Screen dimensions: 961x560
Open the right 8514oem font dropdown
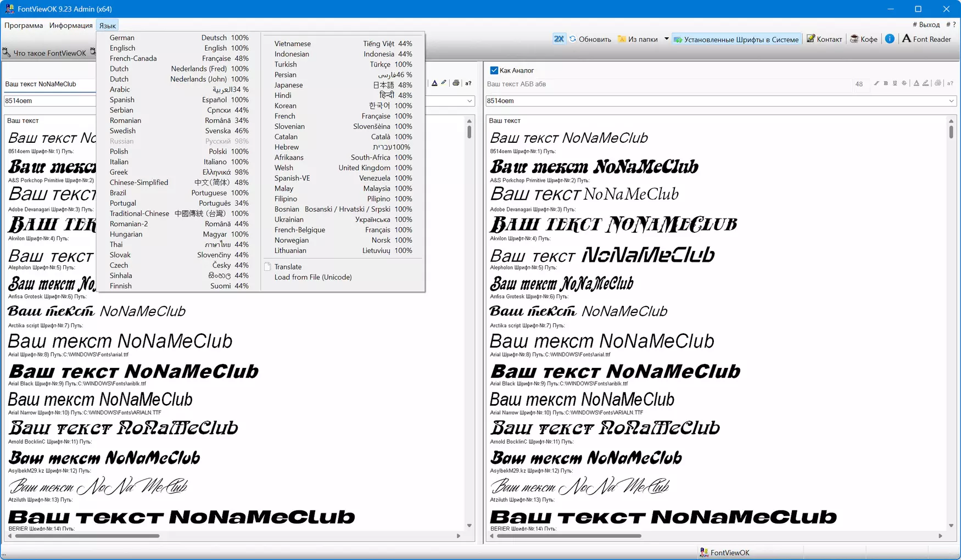click(x=951, y=101)
